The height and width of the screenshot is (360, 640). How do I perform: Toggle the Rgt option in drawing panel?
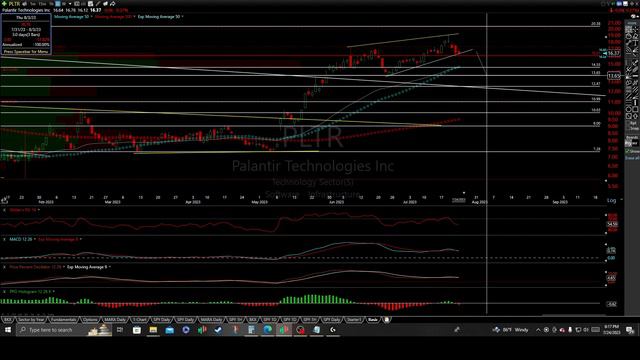click(x=633, y=122)
